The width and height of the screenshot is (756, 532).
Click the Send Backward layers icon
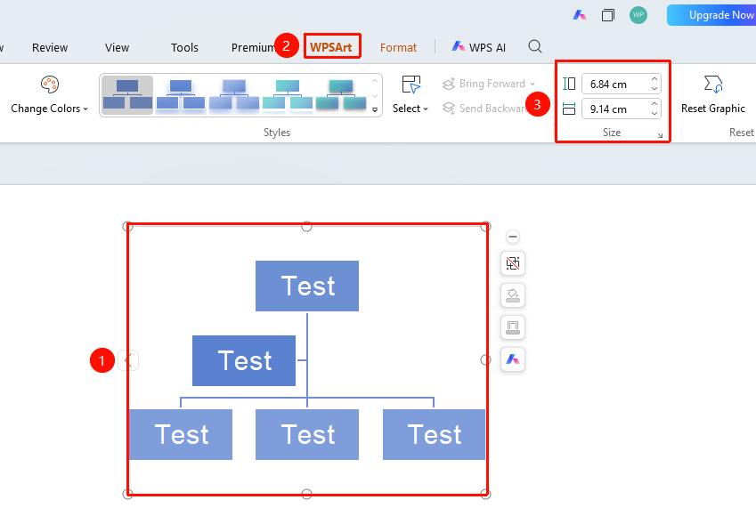(449, 109)
